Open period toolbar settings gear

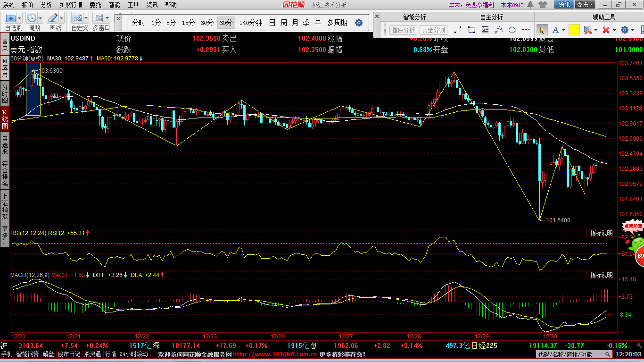point(359,23)
